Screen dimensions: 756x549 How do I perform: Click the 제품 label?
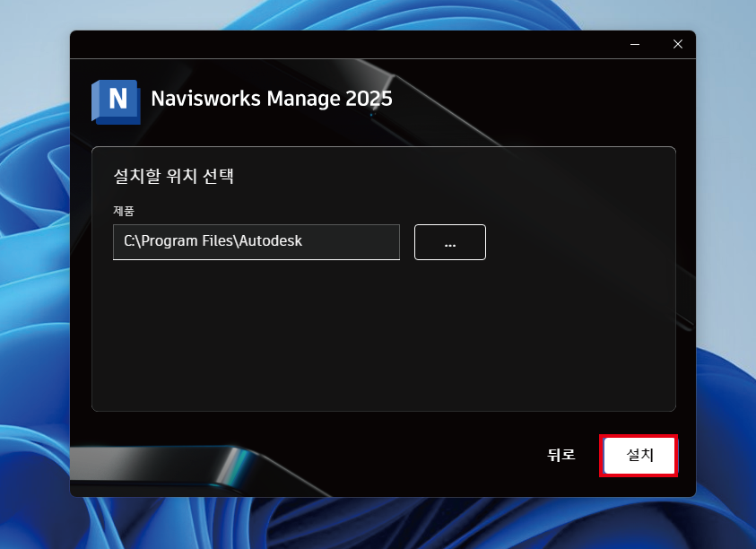click(x=124, y=211)
